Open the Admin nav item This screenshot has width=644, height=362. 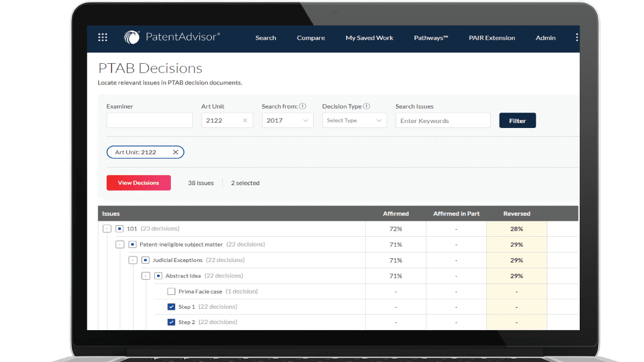546,38
